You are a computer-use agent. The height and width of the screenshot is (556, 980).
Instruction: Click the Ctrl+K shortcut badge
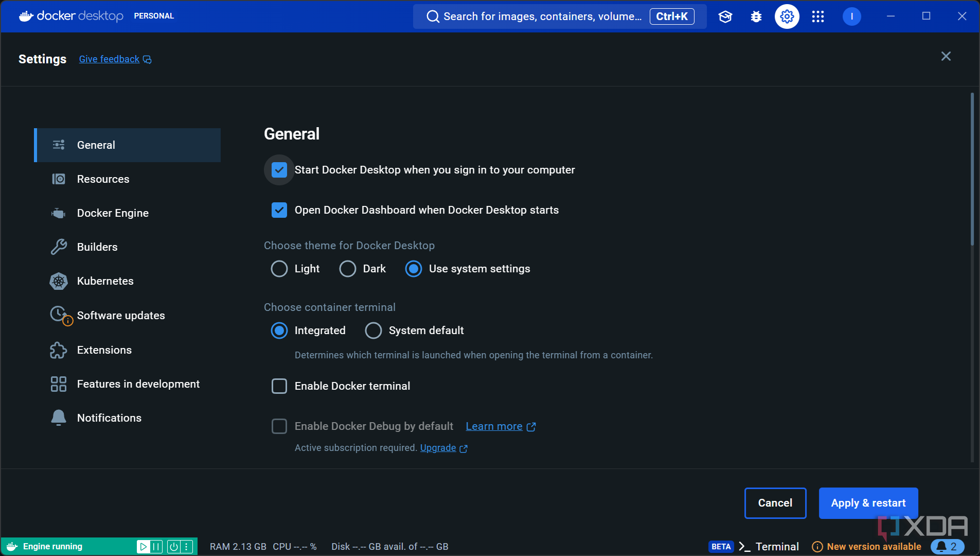(672, 16)
